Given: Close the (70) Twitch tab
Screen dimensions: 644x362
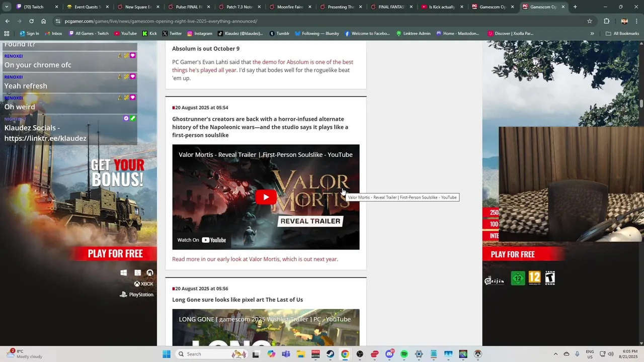Looking at the screenshot, I should [x=56, y=7].
